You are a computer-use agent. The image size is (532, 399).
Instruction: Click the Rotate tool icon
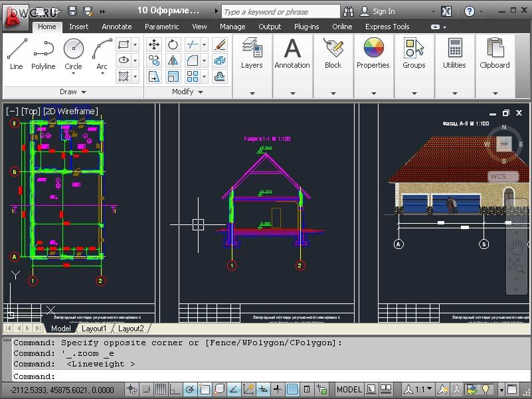(x=173, y=44)
